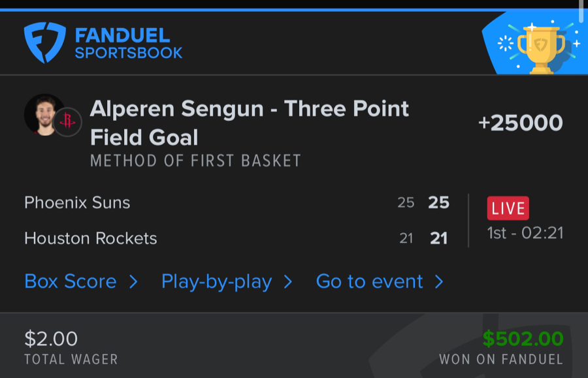Select the Phoenix Suns team name
The height and width of the screenshot is (378, 588).
[77, 202]
